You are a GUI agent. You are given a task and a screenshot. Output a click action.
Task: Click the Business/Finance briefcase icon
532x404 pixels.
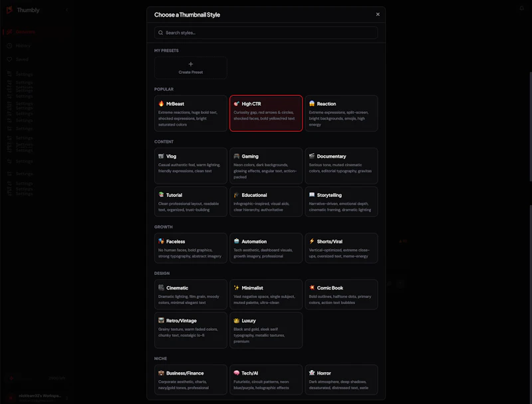161,373
